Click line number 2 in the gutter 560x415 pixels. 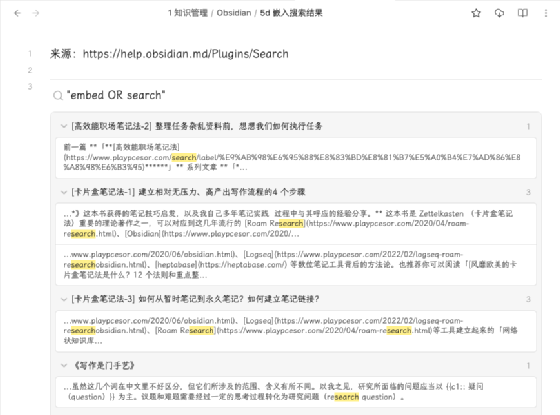(30, 70)
